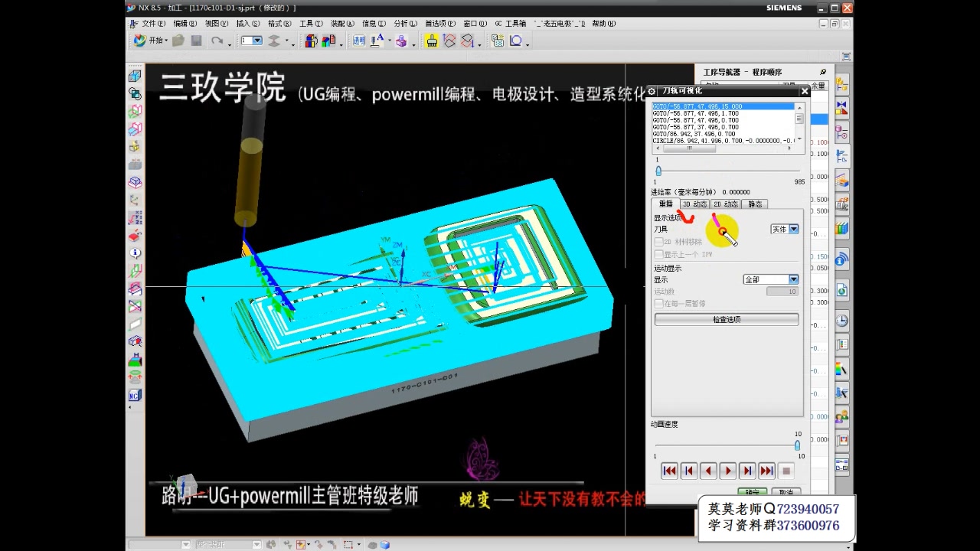This screenshot has width=980, height=551.
Task: Select the 重播 tab
Action: point(665,204)
